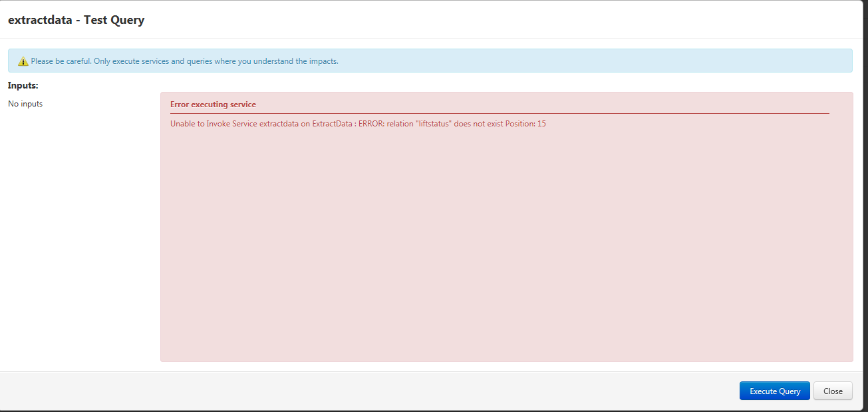Viewport: 868px width, 412px height.
Task: Click the yellow warning icon in the notice
Action: point(23,61)
